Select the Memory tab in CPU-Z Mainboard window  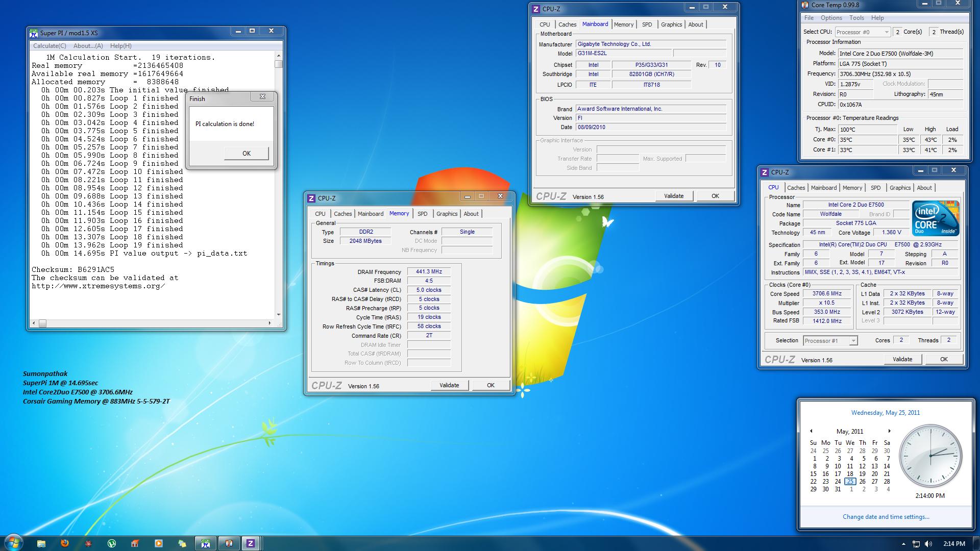(623, 24)
